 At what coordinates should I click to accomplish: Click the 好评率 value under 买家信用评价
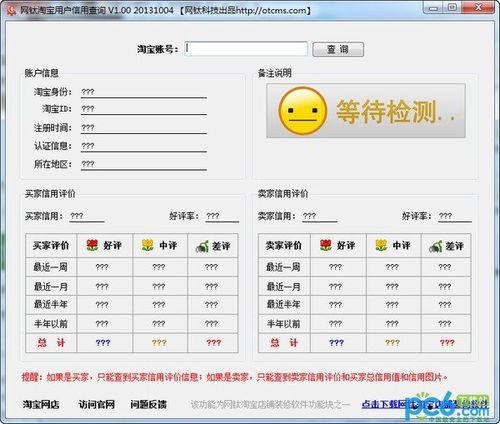coord(222,216)
